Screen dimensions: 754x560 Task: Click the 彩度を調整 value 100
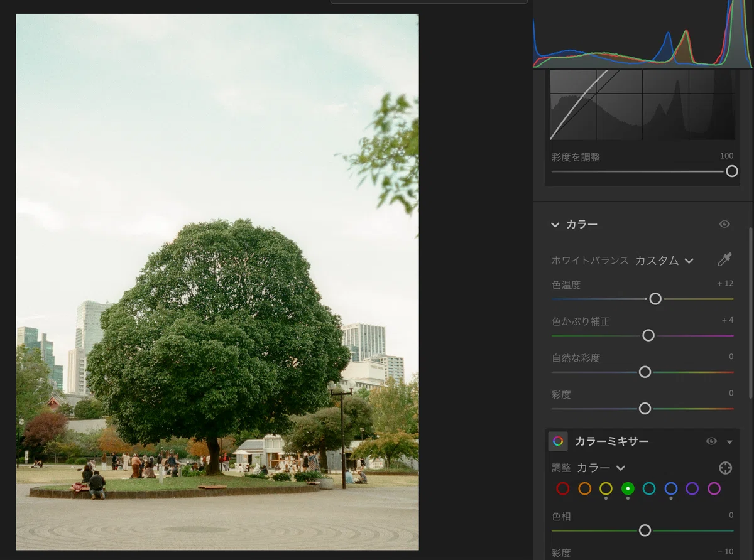(x=727, y=156)
